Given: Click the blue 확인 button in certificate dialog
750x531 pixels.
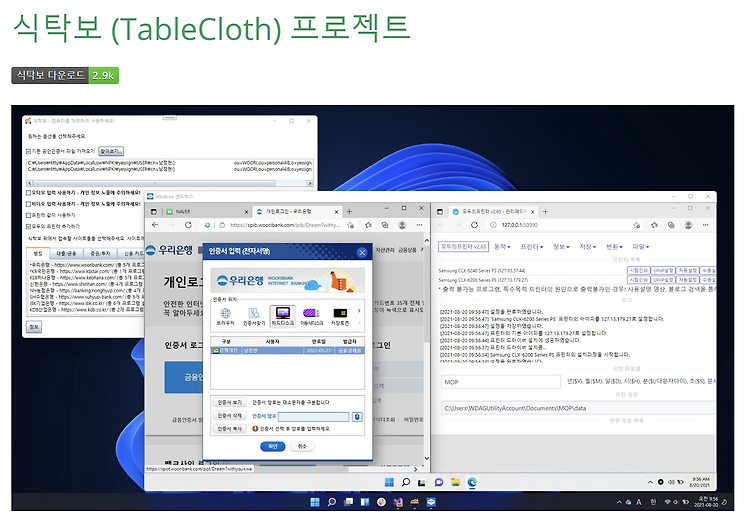Looking at the screenshot, I should (273, 446).
